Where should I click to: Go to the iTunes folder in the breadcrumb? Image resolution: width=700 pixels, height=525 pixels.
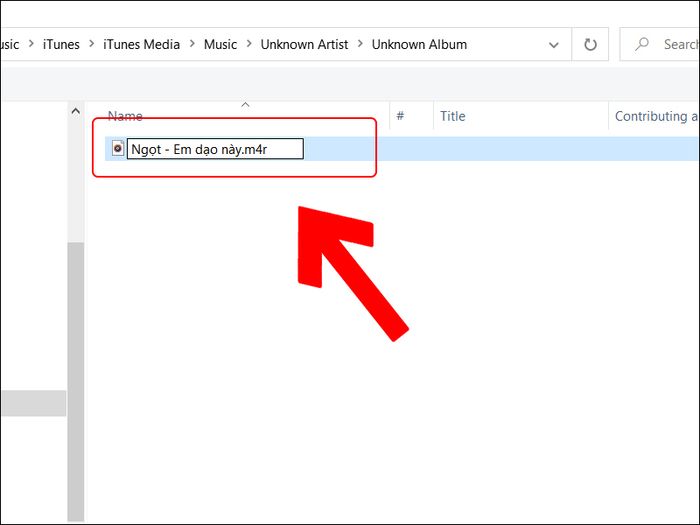pyautogui.click(x=61, y=45)
